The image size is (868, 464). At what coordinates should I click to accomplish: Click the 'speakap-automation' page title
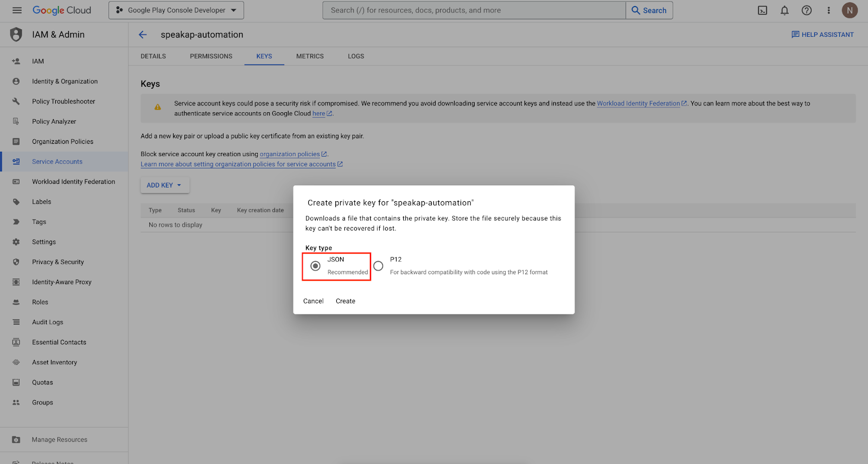202,35
